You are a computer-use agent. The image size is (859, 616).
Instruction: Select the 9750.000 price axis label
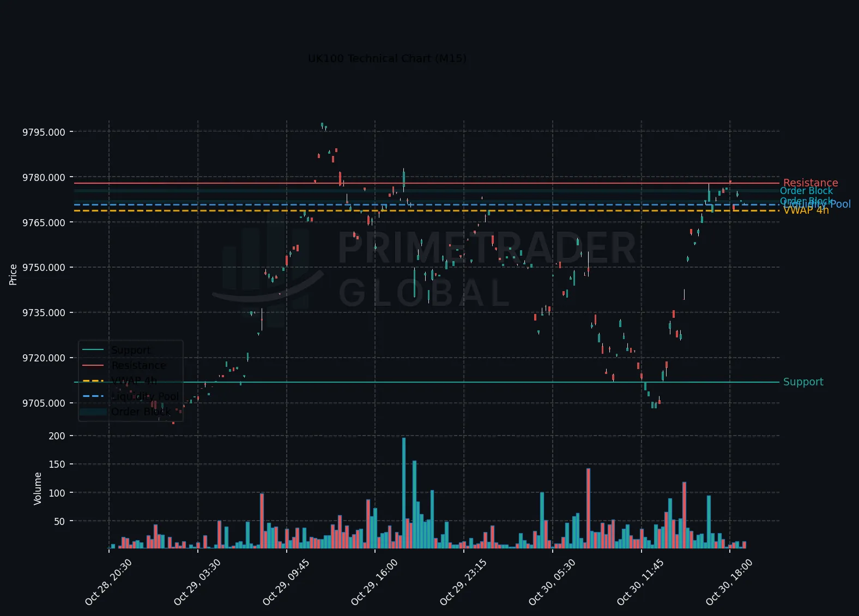point(44,268)
